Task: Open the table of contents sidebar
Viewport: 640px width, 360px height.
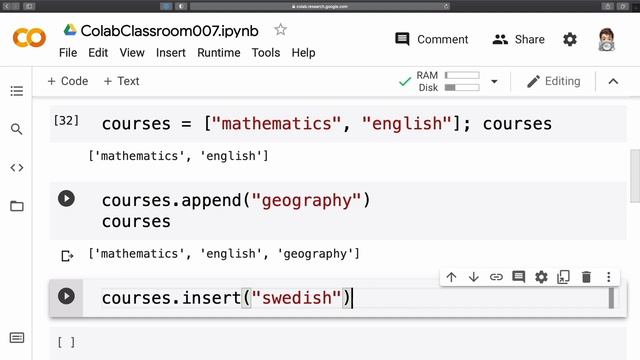Action: [x=17, y=91]
